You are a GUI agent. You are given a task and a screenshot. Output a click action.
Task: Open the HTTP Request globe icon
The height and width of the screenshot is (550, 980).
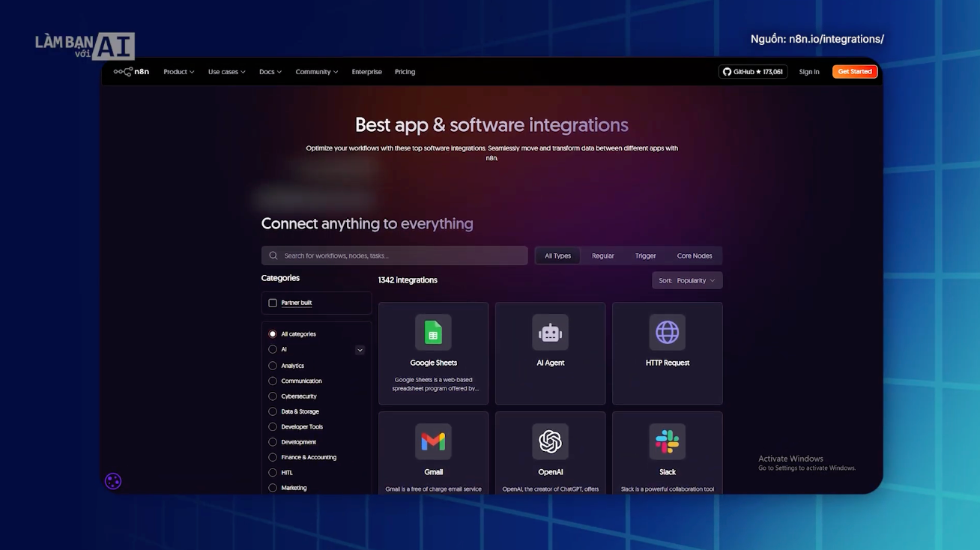click(x=668, y=332)
